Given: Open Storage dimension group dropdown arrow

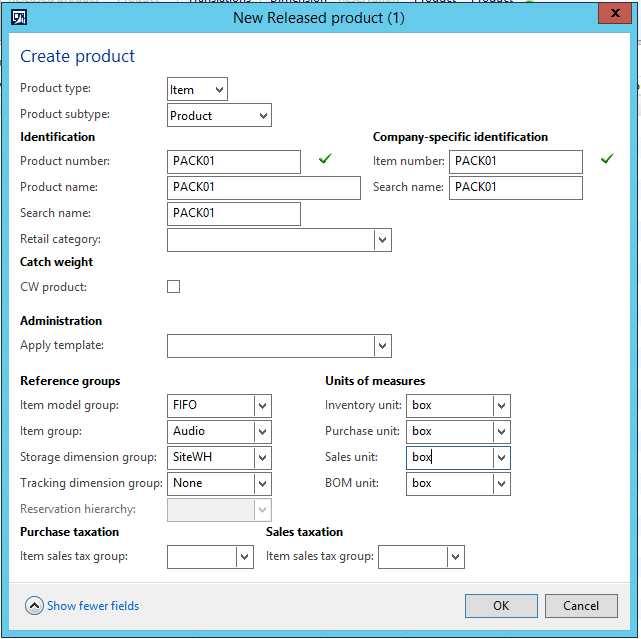Looking at the screenshot, I should (x=262, y=458).
